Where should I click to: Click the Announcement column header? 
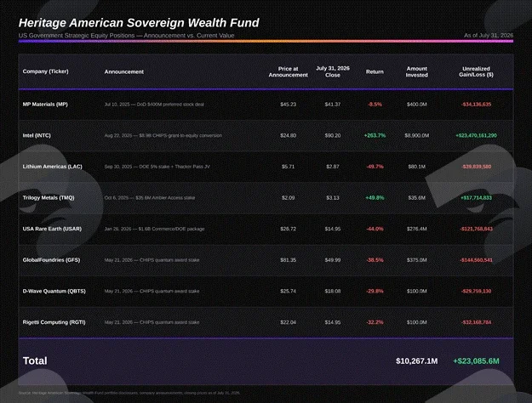click(123, 72)
